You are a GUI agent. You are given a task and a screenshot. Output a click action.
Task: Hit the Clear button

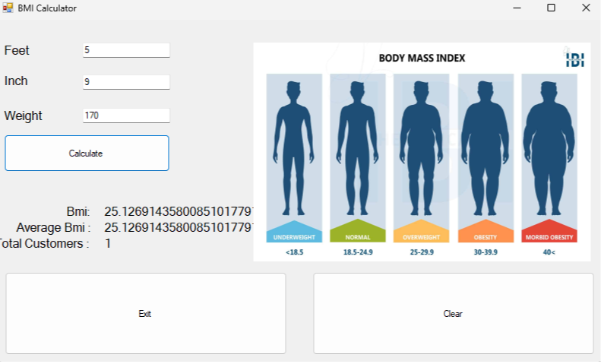(x=453, y=313)
